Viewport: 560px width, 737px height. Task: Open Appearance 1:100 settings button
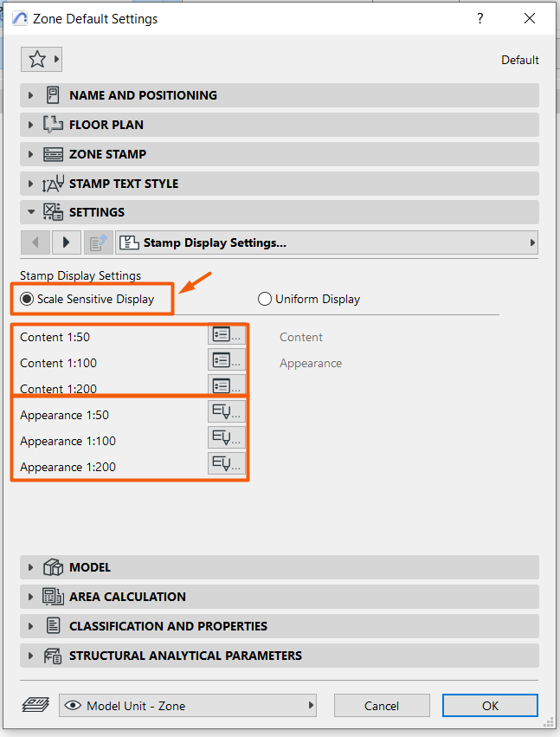click(227, 438)
